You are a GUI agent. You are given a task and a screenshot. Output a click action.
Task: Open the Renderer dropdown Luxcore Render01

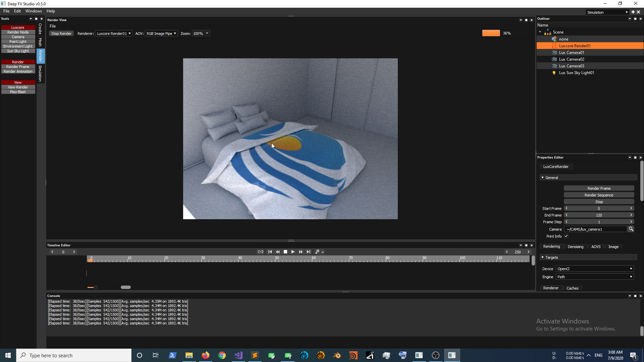coord(113,34)
